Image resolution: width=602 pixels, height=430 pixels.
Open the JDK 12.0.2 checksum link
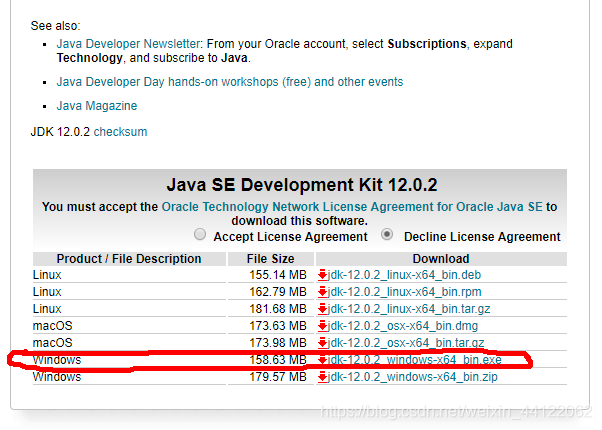click(x=120, y=132)
